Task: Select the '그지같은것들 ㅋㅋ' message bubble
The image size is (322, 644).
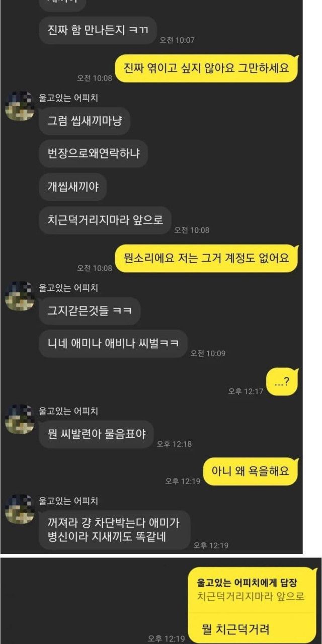Action: tap(89, 310)
